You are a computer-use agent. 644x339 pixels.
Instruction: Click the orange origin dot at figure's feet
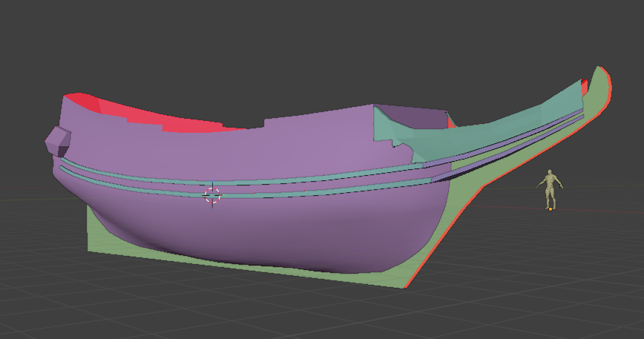click(550, 208)
